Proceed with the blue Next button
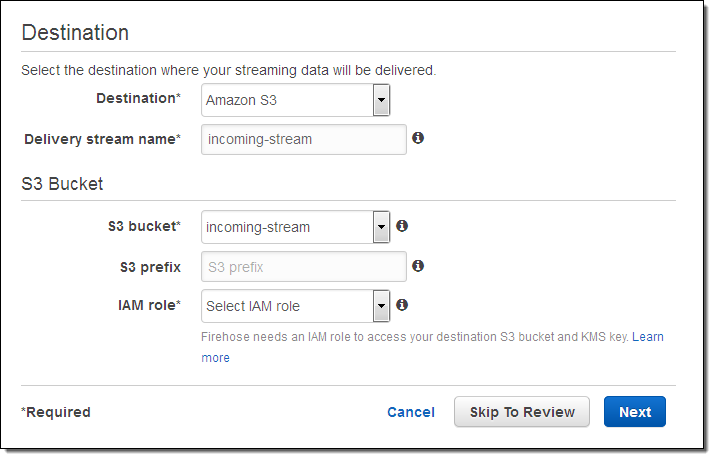Image resolution: width=714 pixels, height=459 pixels. [x=635, y=412]
